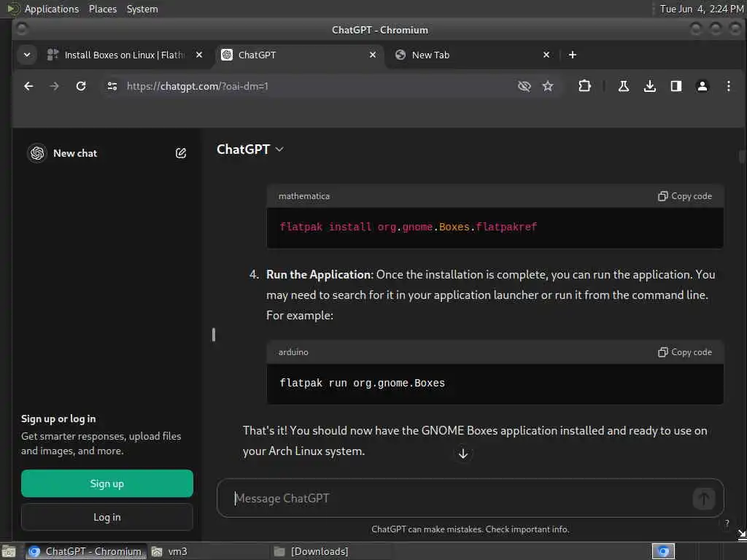Click the clock showing Tue Jun 4
The height and width of the screenshot is (560, 747).
pyautogui.click(x=701, y=9)
